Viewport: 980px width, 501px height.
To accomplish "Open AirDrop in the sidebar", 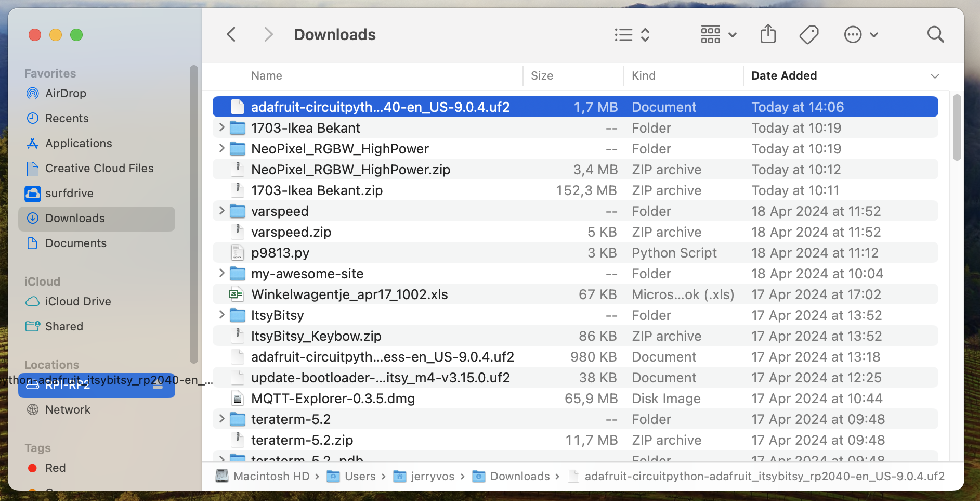I will pos(66,93).
